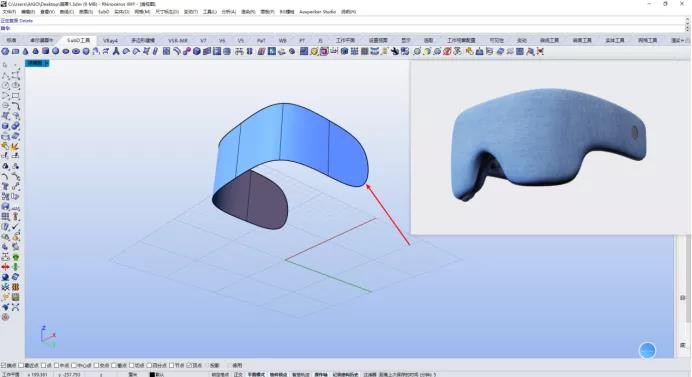The width and height of the screenshot is (692, 377).
Task: Click the yellow Explode star icon
Action: (x=15, y=146)
